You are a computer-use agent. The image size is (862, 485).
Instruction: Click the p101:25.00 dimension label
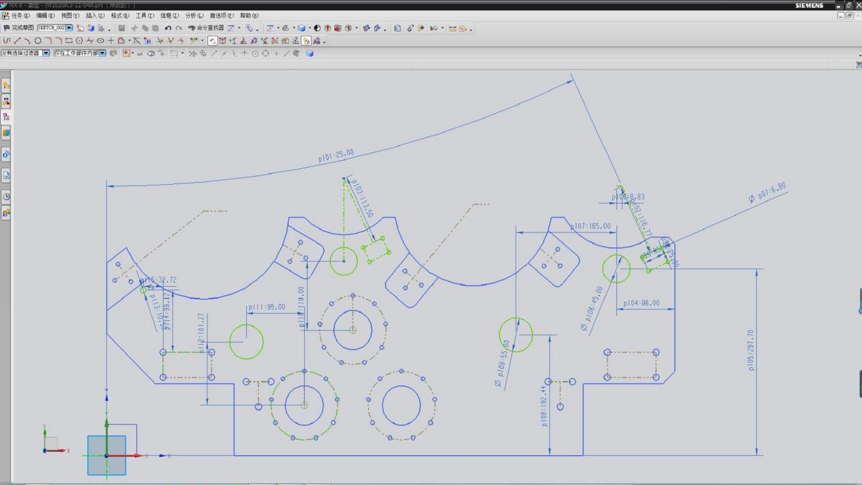click(336, 156)
